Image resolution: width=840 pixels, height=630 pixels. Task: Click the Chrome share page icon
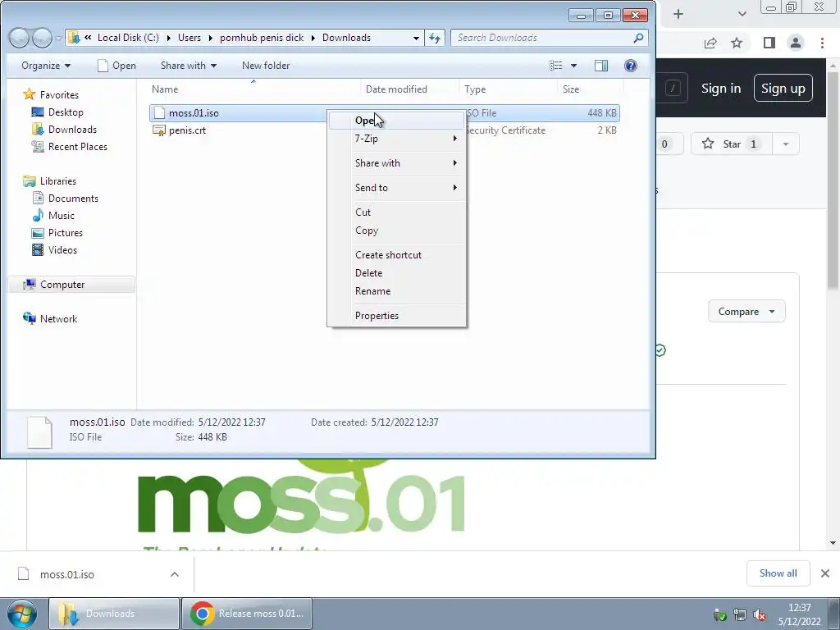coord(710,43)
